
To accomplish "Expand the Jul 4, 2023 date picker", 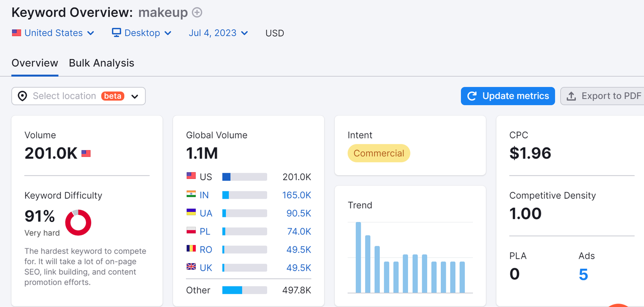I will [x=218, y=33].
